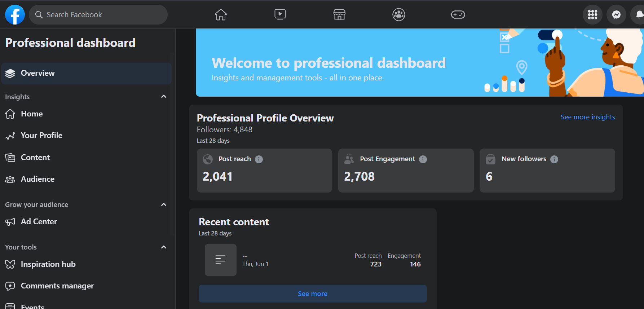Select Overview in the sidebar
Screen dimensions: 644x309
point(87,74)
